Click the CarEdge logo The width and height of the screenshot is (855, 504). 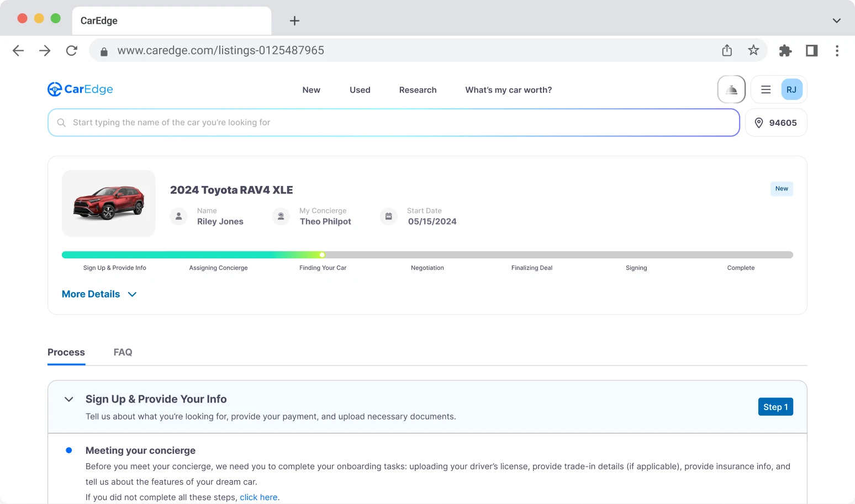coord(80,89)
